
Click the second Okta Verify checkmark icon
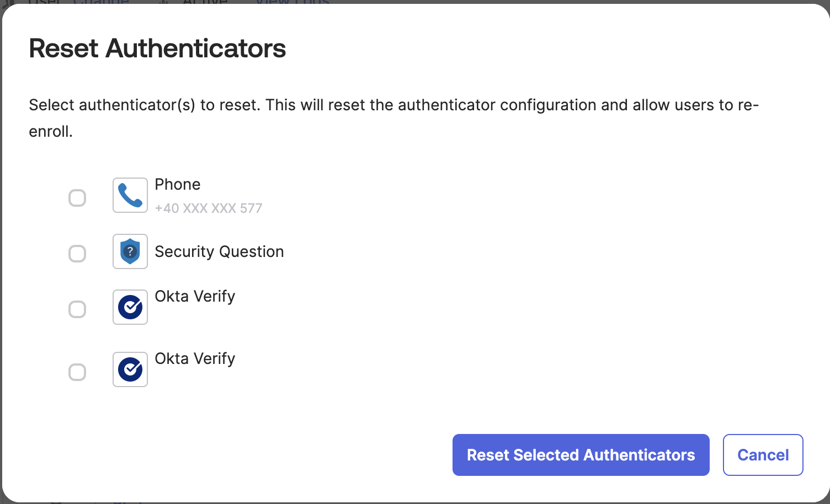click(x=130, y=369)
